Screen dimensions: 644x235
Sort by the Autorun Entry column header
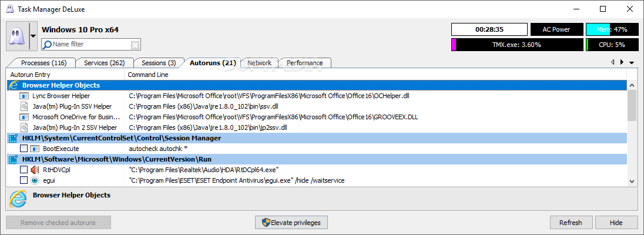point(66,75)
